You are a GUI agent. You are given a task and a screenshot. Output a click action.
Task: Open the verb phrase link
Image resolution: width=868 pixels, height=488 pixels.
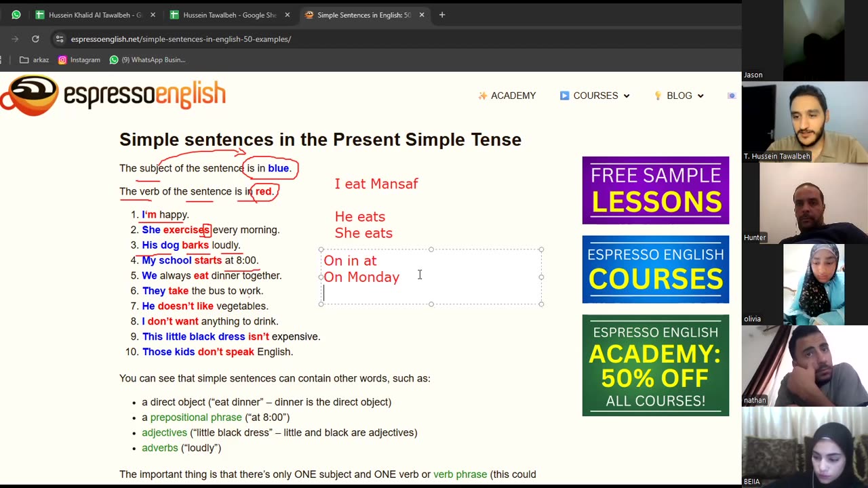click(460, 474)
